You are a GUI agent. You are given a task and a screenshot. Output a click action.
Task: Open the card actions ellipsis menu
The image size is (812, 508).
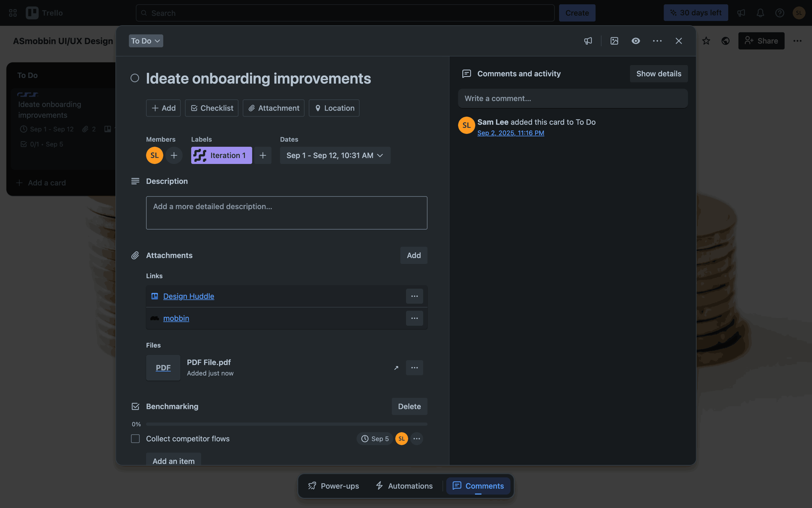tap(657, 41)
